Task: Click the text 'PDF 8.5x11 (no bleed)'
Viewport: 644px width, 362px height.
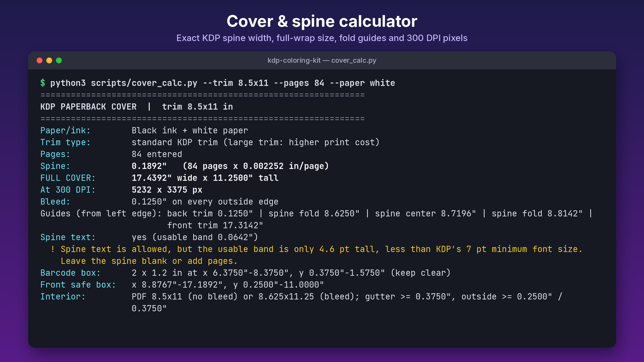Action: [x=185, y=297]
